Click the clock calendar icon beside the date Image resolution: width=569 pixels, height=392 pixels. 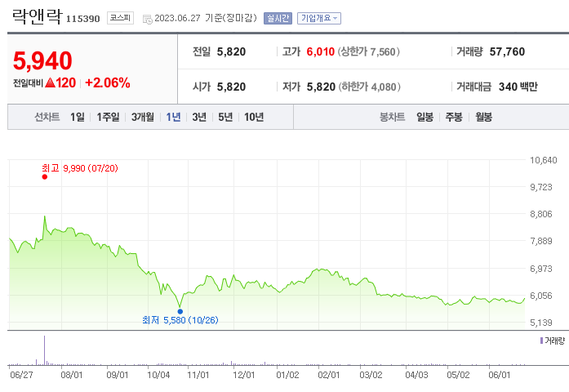click(147, 20)
